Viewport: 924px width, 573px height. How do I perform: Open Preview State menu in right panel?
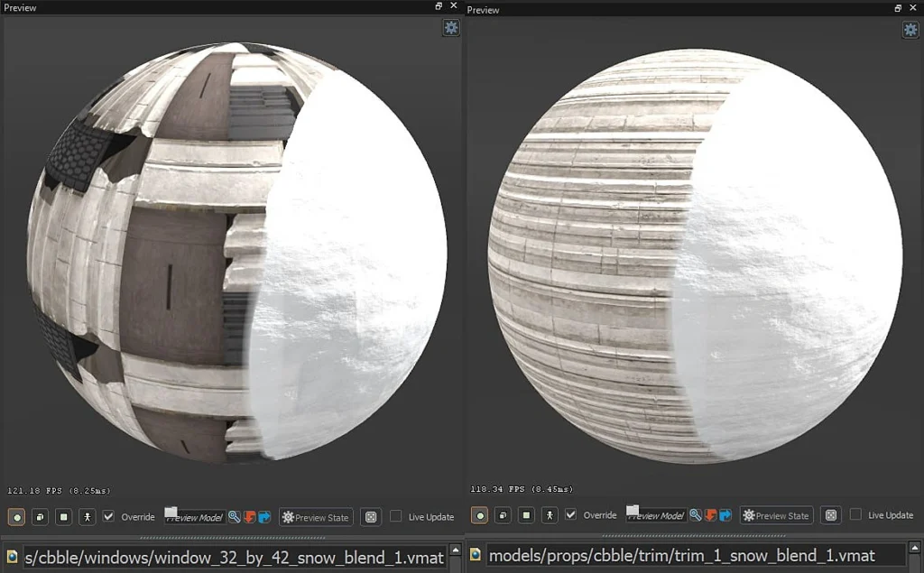pyautogui.click(x=777, y=515)
